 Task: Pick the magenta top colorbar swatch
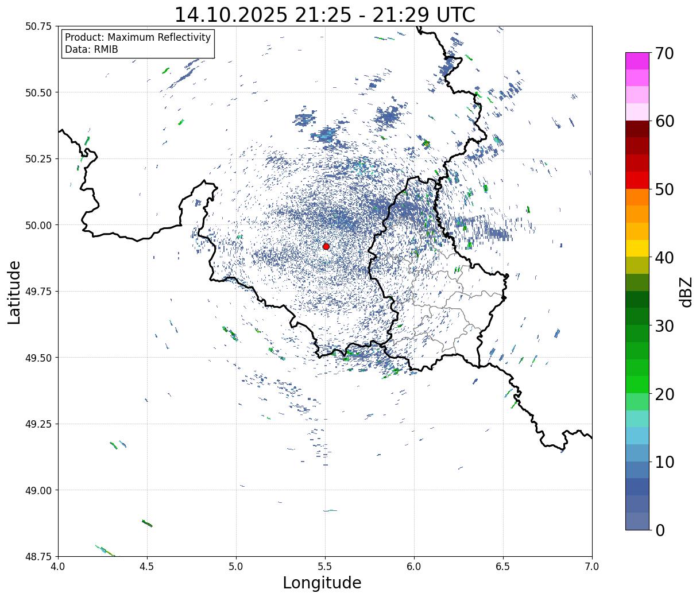[x=637, y=61]
